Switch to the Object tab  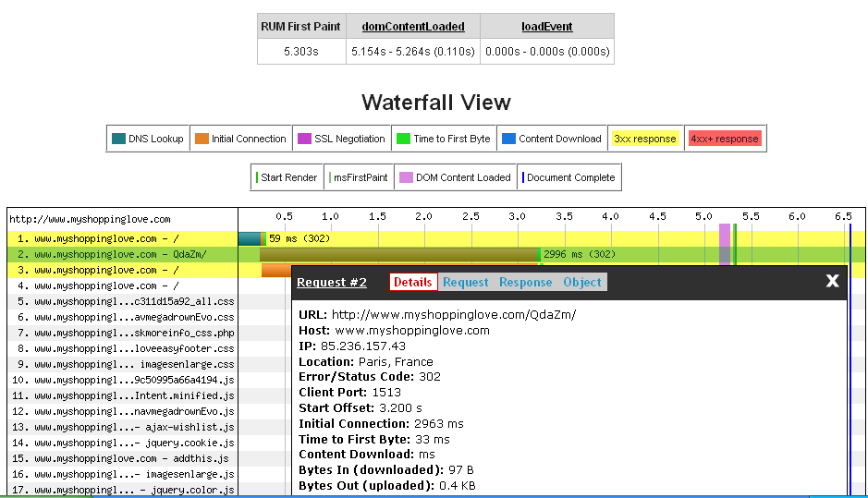tap(581, 282)
